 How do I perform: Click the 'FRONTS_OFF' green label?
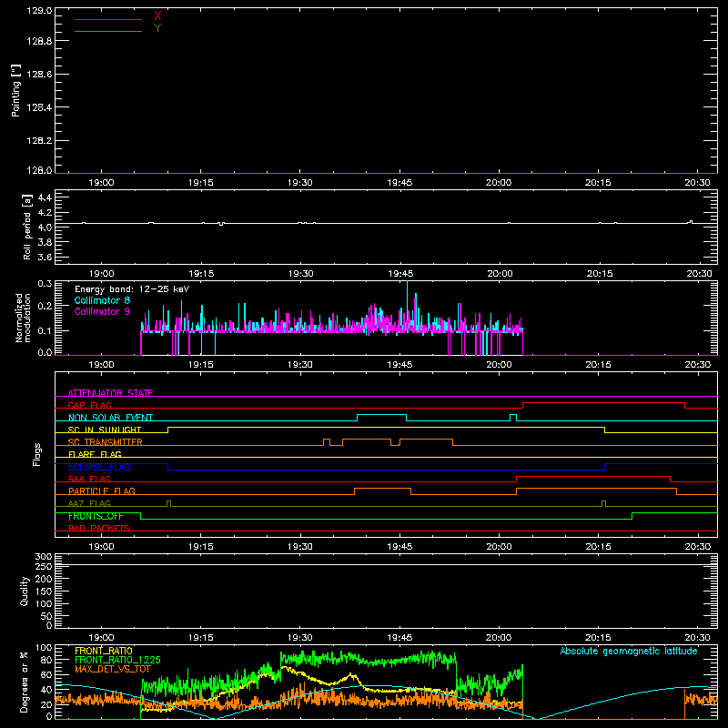[x=96, y=516]
